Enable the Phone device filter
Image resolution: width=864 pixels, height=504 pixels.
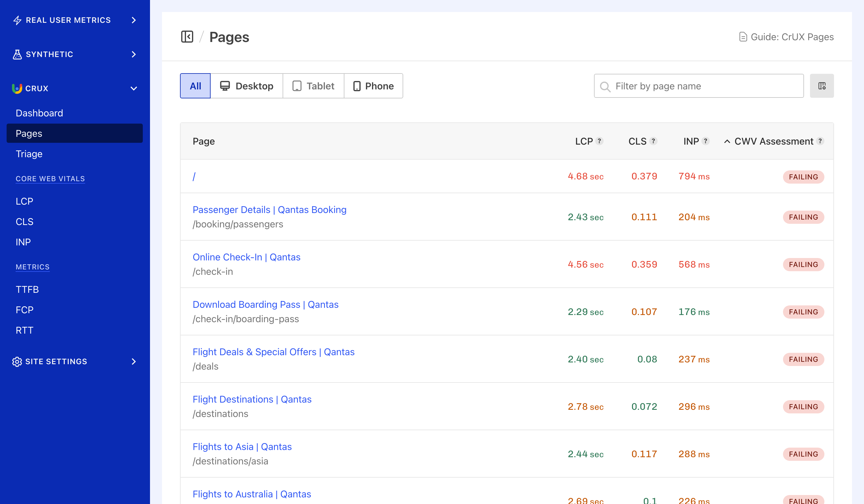point(373,86)
